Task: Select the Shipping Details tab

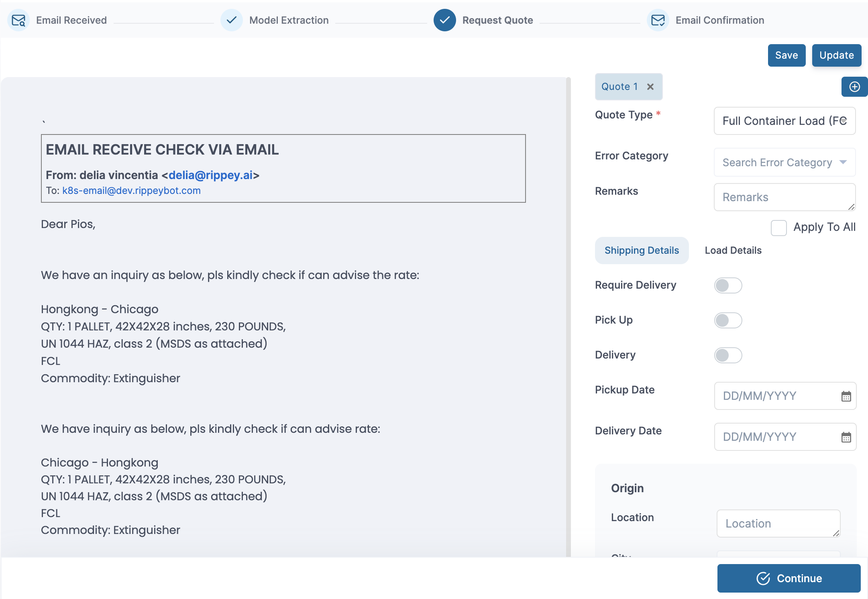Action: [641, 251]
